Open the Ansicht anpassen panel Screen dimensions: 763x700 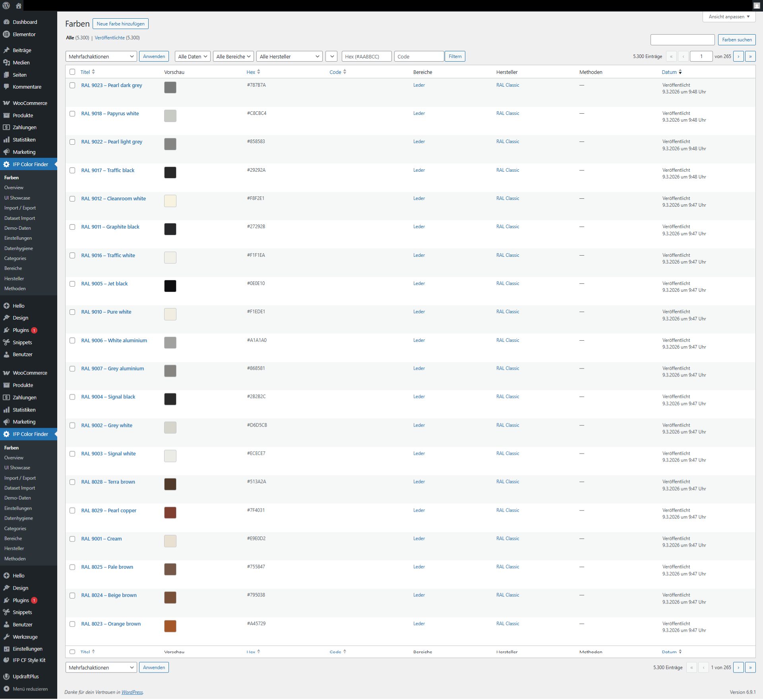pyautogui.click(x=729, y=17)
